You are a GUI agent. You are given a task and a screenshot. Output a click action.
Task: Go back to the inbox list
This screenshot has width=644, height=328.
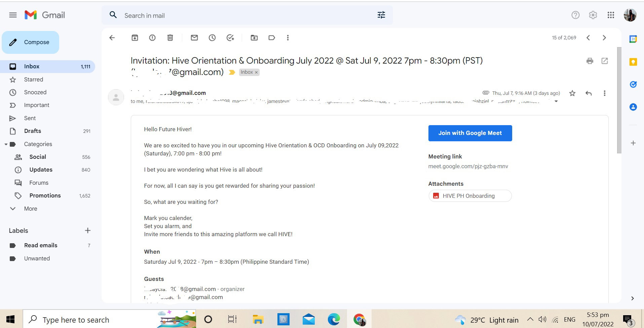pyautogui.click(x=112, y=38)
